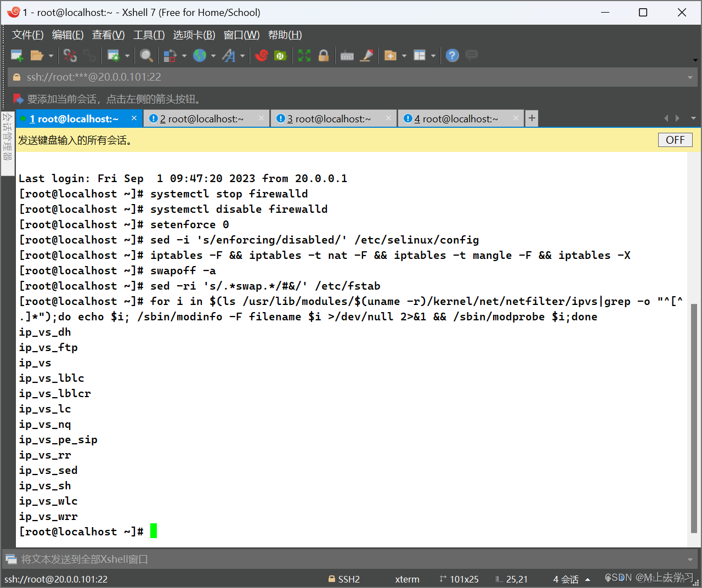Expand the color scheme dropdown arrow
The image size is (702, 588).
pyautogui.click(x=184, y=56)
